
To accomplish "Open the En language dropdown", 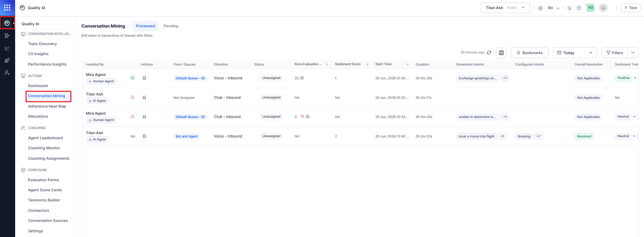I will coord(554,8).
